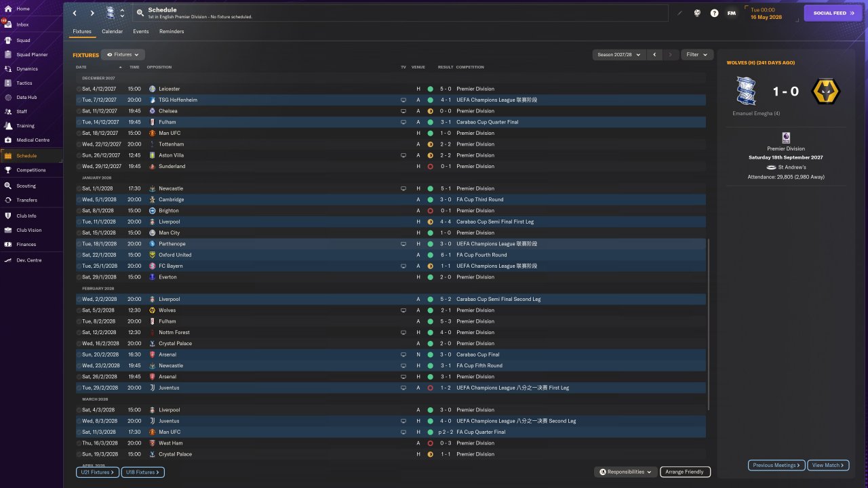Open the Inbox envelope icon

pos(7,24)
